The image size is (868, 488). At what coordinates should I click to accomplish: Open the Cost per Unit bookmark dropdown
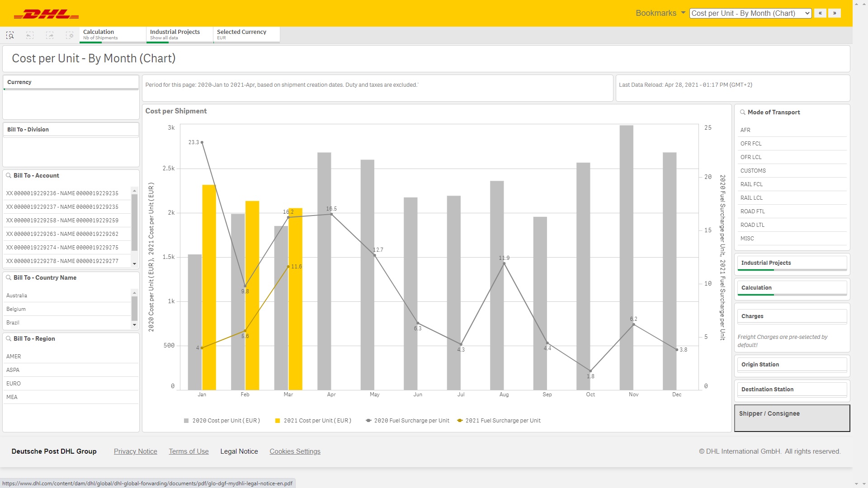point(750,13)
